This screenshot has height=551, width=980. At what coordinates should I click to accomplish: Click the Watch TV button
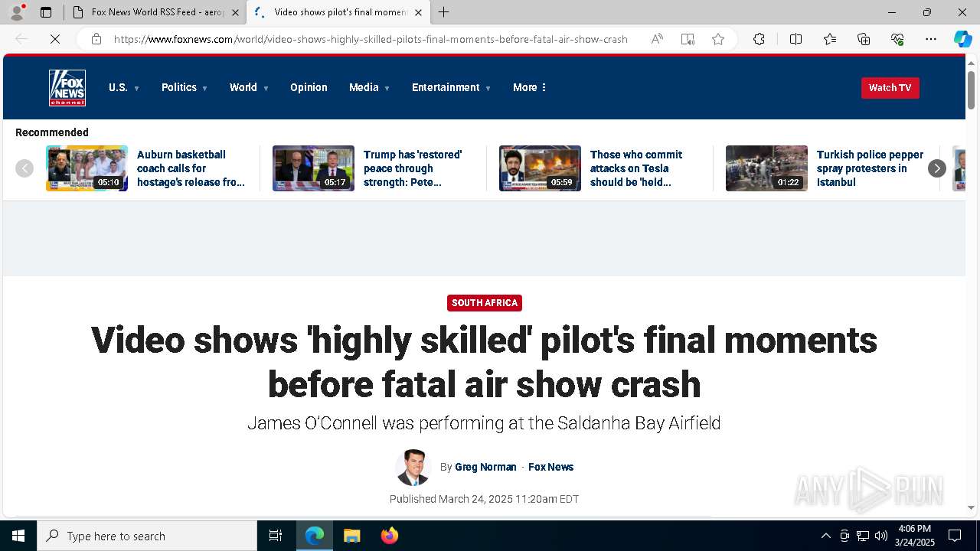890,88
